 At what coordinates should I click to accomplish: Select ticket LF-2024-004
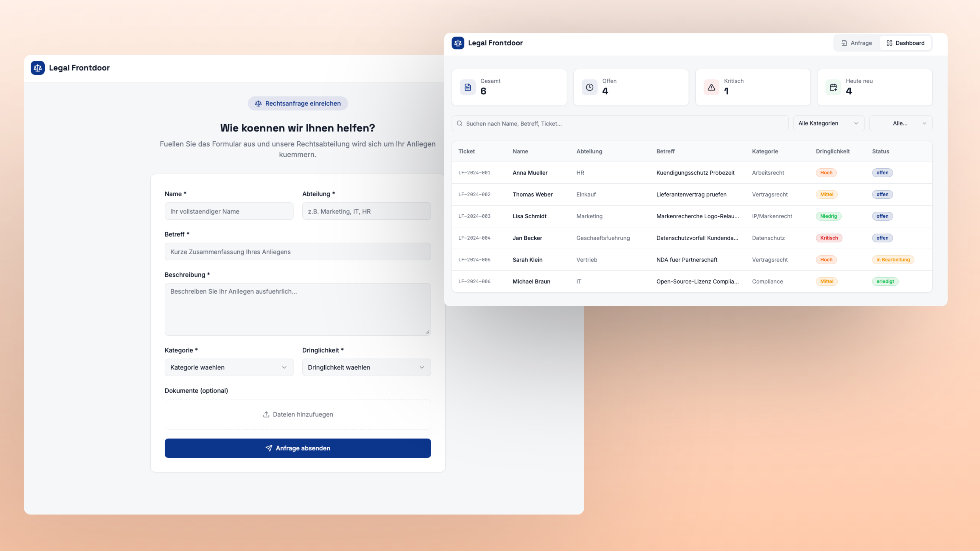(x=474, y=238)
